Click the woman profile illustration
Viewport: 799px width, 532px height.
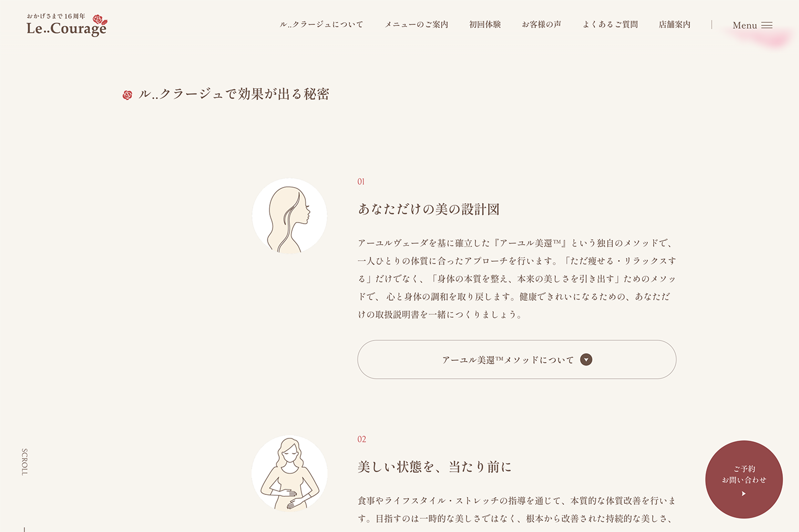coord(289,216)
